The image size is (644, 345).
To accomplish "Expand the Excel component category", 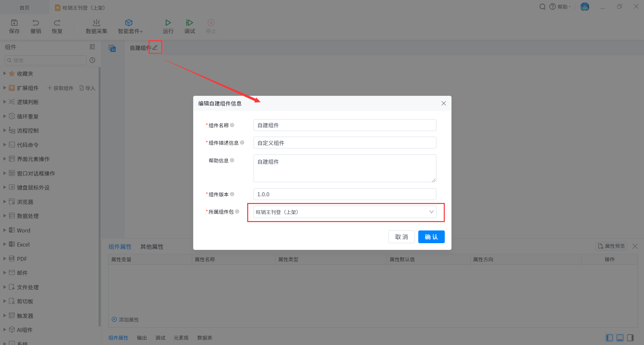I will coord(5,244).
